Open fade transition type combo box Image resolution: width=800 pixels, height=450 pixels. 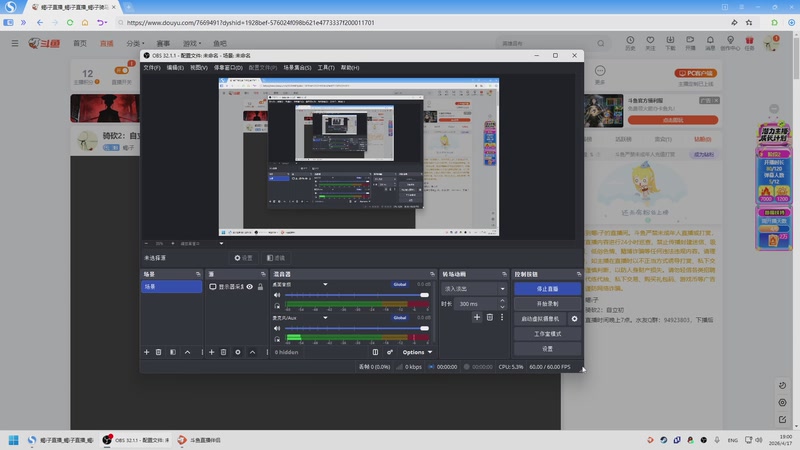coord(474,289)
